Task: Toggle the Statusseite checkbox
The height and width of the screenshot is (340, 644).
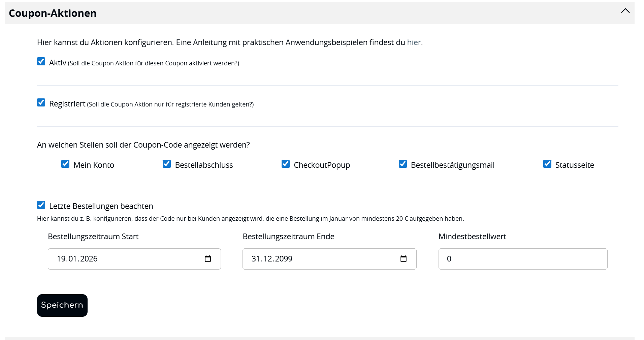Action: [547, 164]
